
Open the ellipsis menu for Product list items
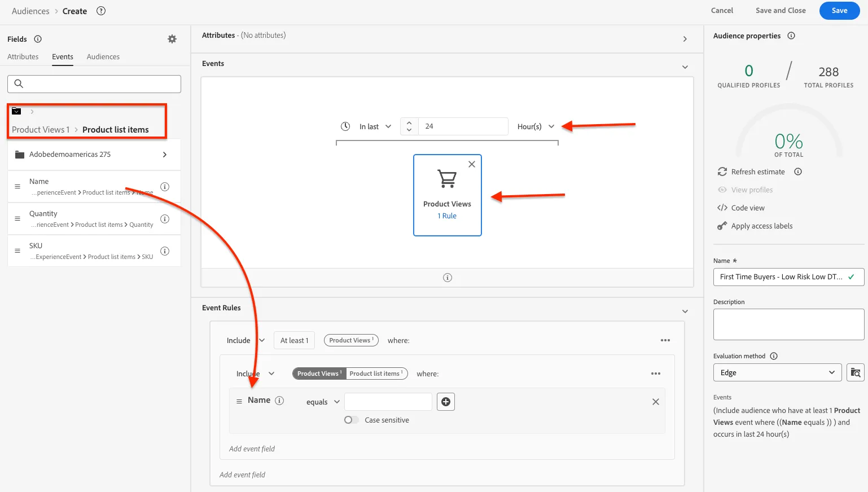click(x=656, y=374)
